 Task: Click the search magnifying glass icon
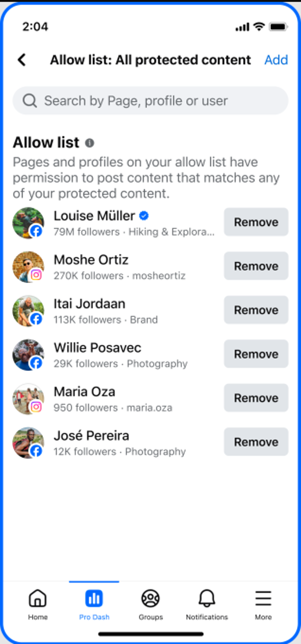30,101
